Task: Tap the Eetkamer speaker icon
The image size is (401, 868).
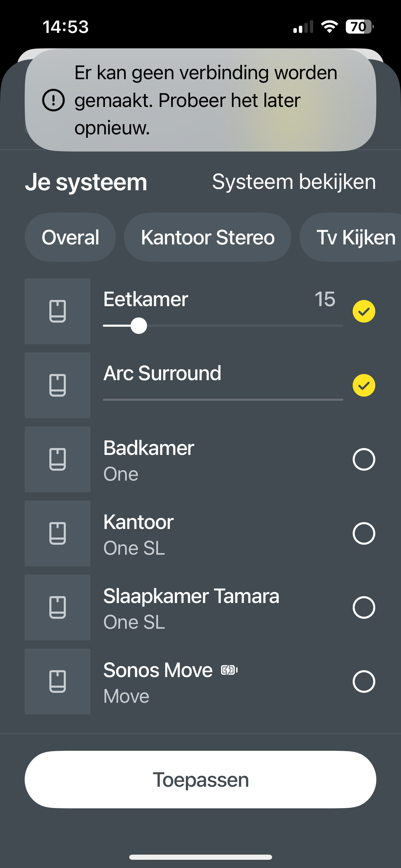Action: (58, 311)
